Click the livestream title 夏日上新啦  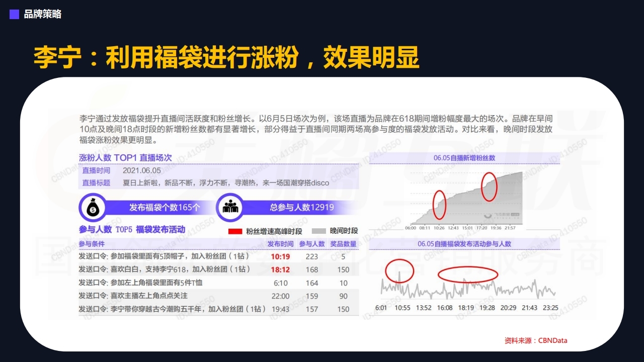226,183
